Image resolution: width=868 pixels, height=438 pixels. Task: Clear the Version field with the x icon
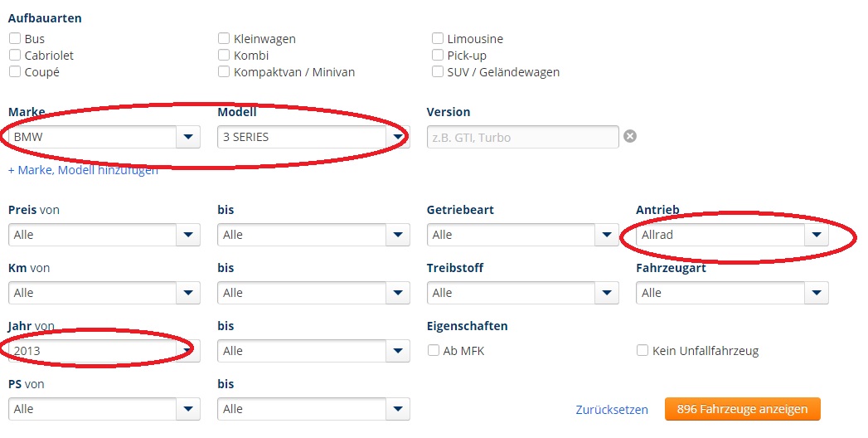(630, 137)
